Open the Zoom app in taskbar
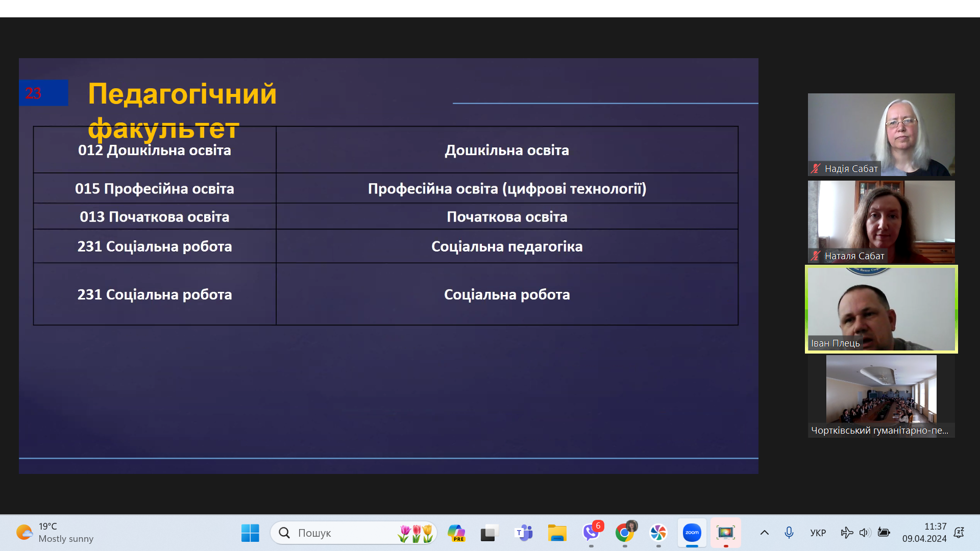The height and width of the screenshot is (551, 980). coord(692,533)
